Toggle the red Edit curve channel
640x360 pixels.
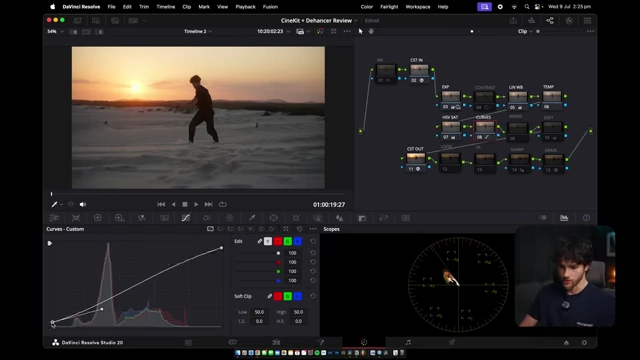click(278, 241)
